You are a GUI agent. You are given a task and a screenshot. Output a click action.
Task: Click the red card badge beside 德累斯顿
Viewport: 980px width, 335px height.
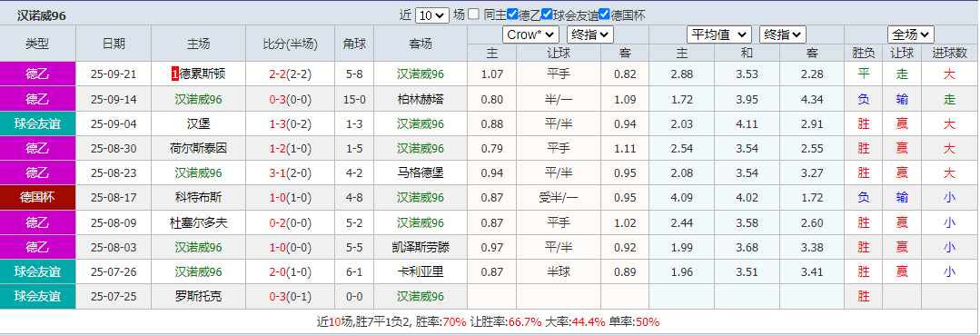pyautogui.click(x=175, y=74)
